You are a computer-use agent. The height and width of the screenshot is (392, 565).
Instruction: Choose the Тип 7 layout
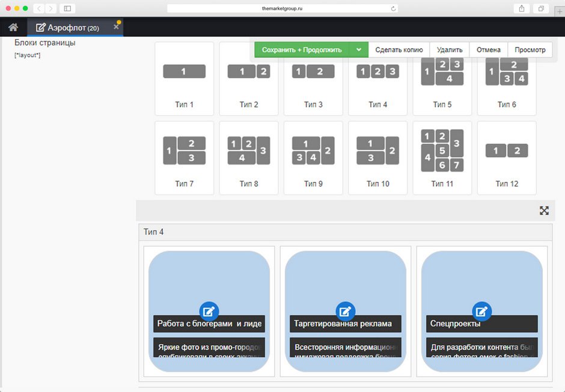point(184,158)
